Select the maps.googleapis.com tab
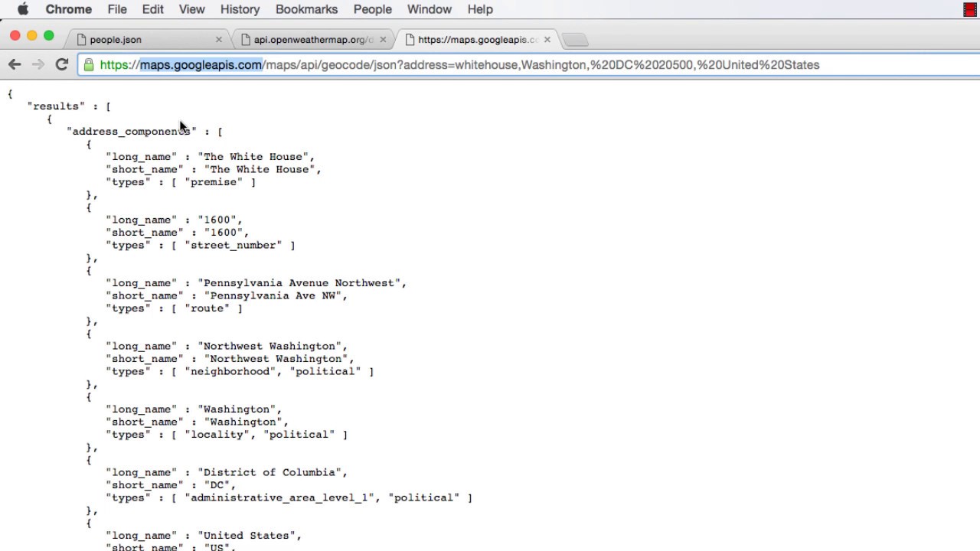Image resolution: width=980 pixels, height=551 pixels. [x=478, y=39]
